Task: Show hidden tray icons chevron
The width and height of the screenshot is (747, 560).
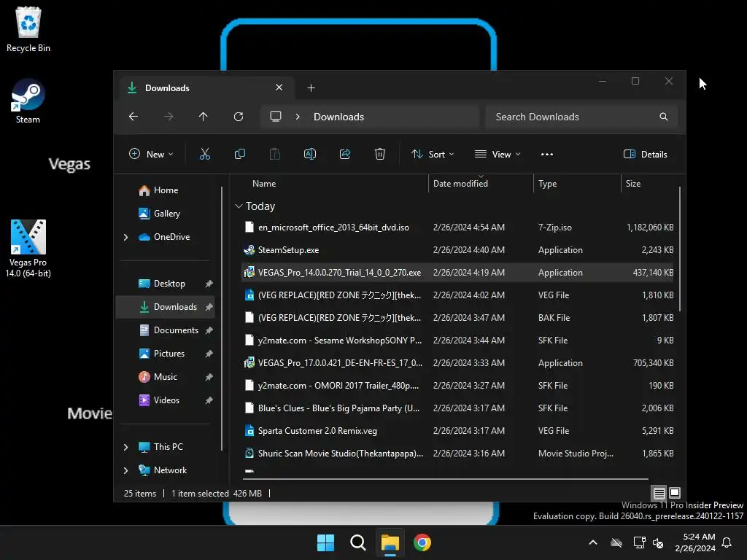Action: 593,542
